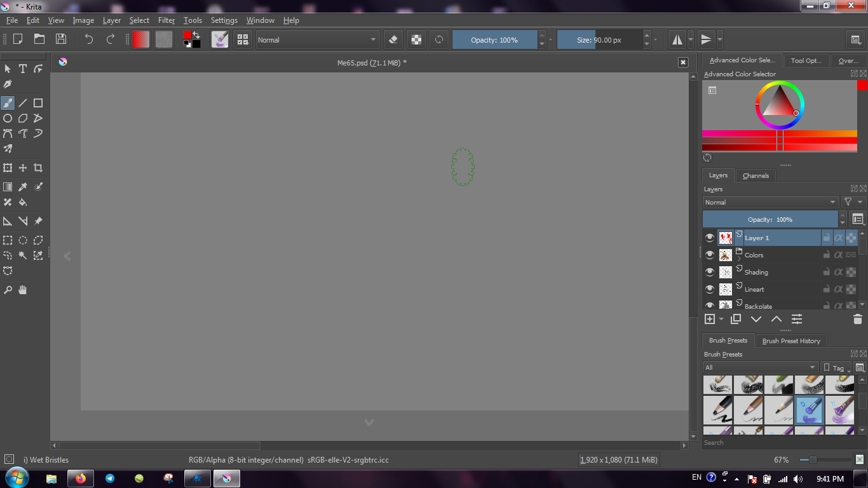Image resolution: width=868 pixels, height=488 pixels.
Task: Open horizontal mirror options arrow
Action: pyautogui.click(x=691, y=39)
